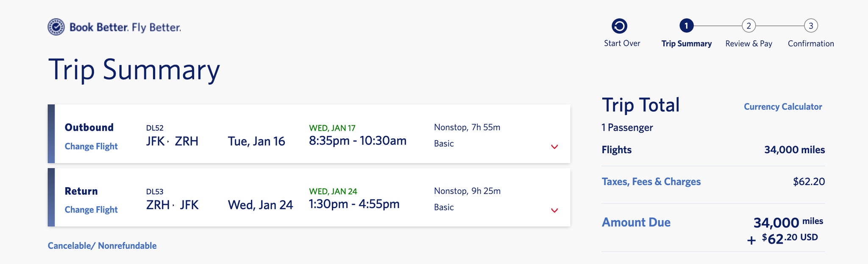The width and height of the screenshot is (868, 264).
Task: Open the Currency Calculator
Action: pyautogui.click(x=782, y=107)
